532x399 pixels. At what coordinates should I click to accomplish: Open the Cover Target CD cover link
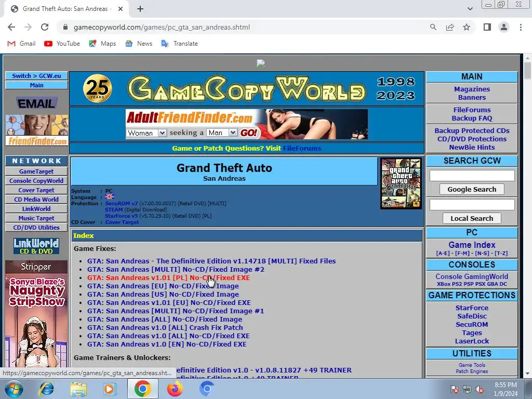pos(122,222)
